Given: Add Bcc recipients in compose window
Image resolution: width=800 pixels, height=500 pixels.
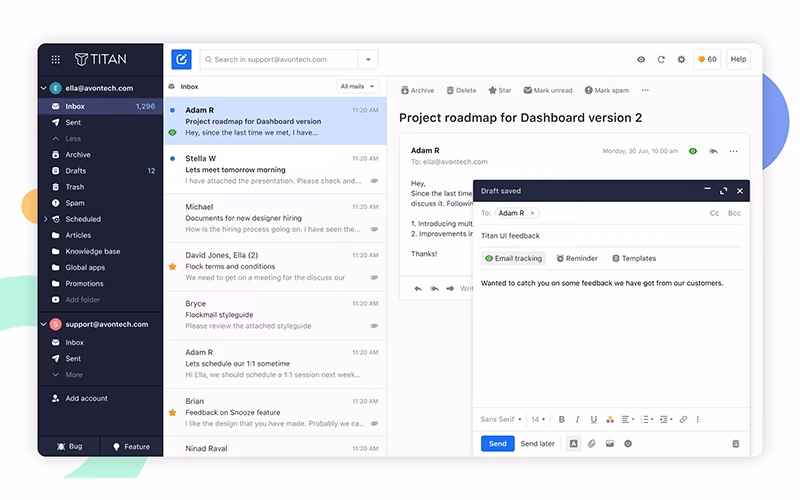Looking at the screenshot, I should pyautogui.click(x=734, y=213).
